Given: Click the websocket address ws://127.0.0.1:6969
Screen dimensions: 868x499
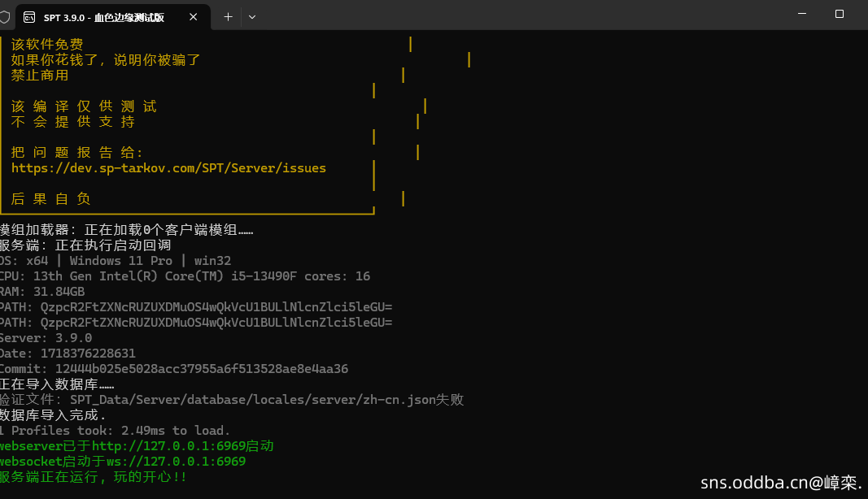Looking at the screenshot, I should pyautogui.click(x=142, y=461).
